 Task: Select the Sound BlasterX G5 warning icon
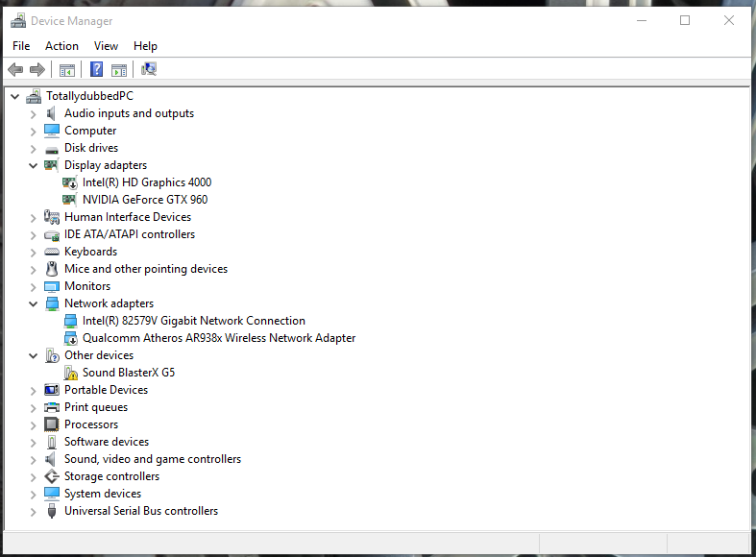coord(70,373)
